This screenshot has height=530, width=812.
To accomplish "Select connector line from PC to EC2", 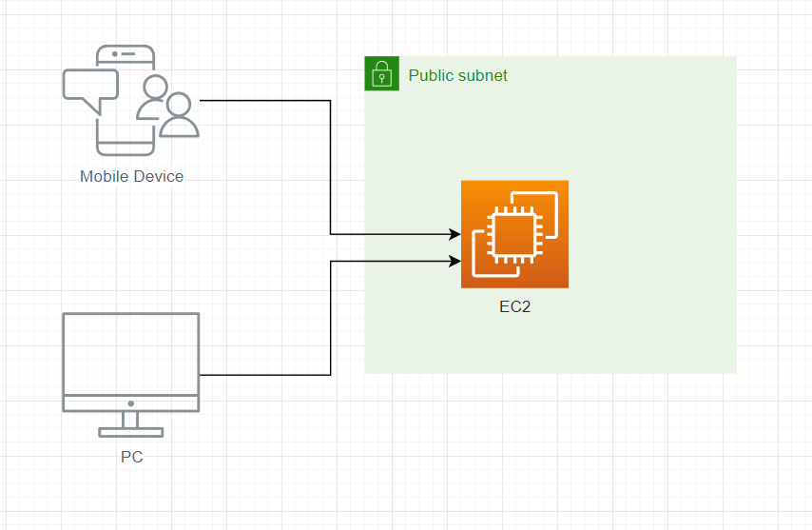I will pyautogui.click(x=330, y=316).
